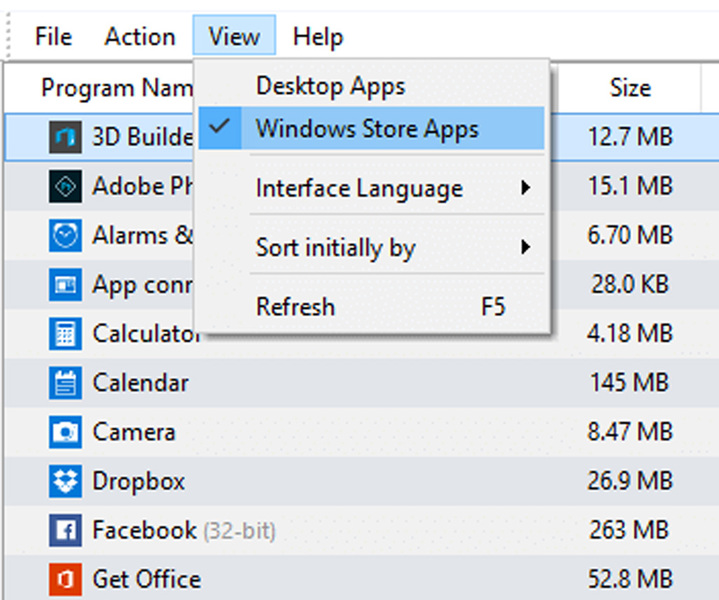
Task: Click the 28.0 KB size value
Action: [630, 284]
